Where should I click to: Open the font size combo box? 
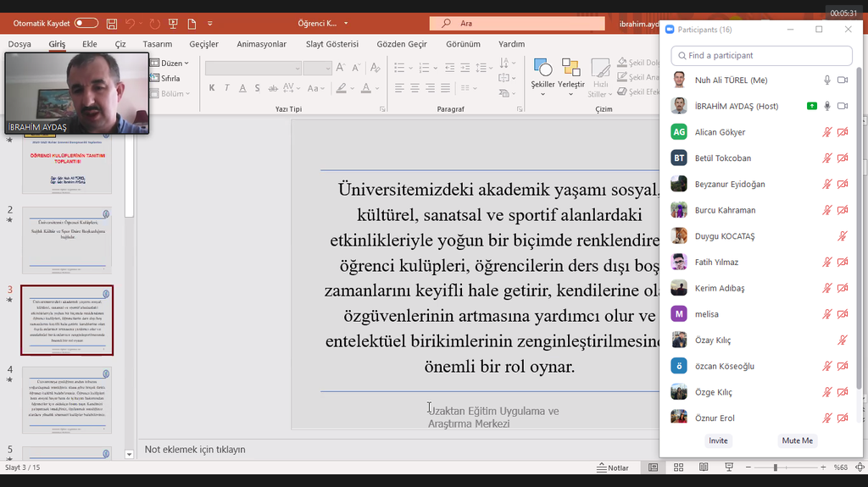coord(317,68)
